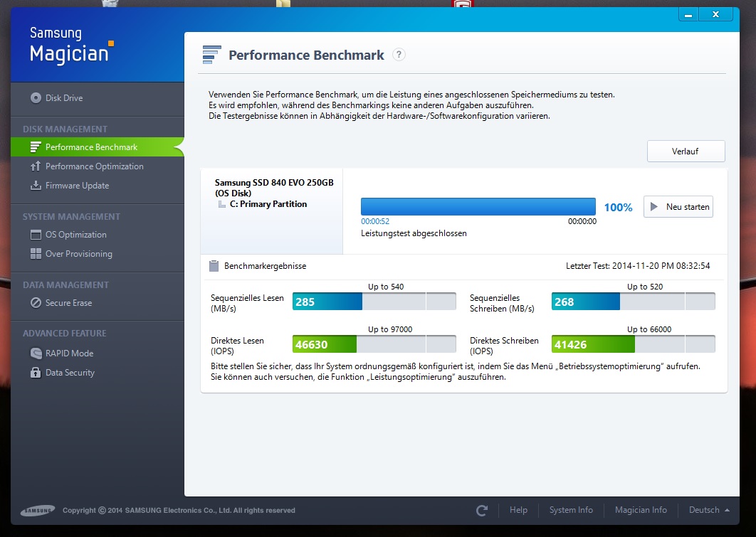The image size is (756, 537).
Task: Click the Benchmarkergebnisse clipboard icon
Action: [x=214, y=266]
